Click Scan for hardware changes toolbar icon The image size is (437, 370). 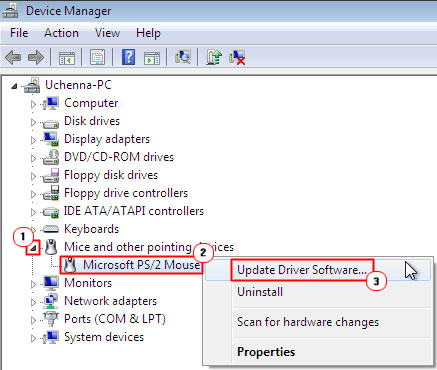pos(183,57)
